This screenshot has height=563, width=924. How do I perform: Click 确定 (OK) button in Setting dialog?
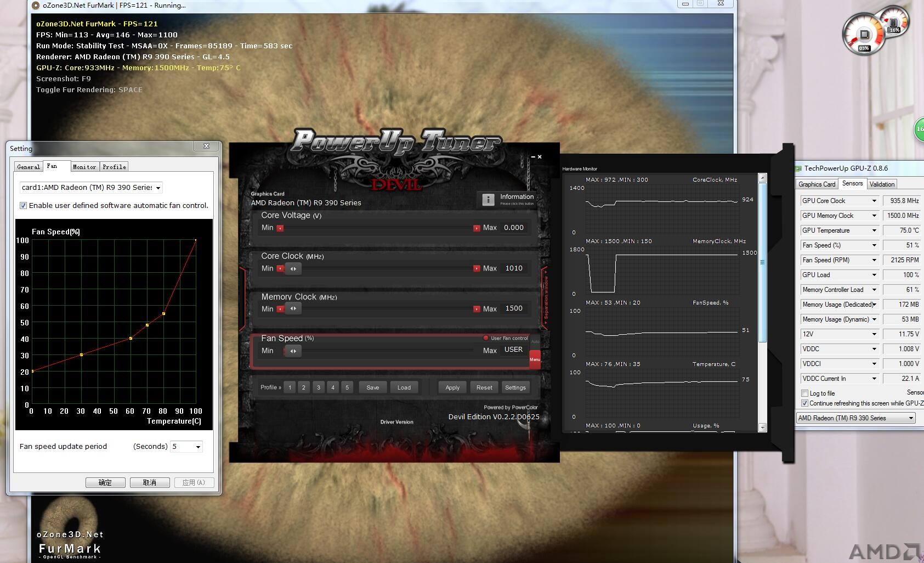pos(105,482)
